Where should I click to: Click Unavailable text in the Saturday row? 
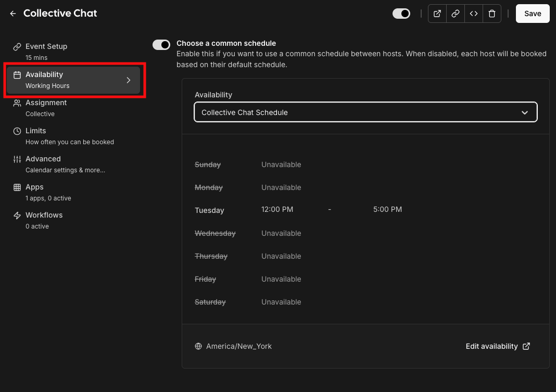(x=281, y=302)
